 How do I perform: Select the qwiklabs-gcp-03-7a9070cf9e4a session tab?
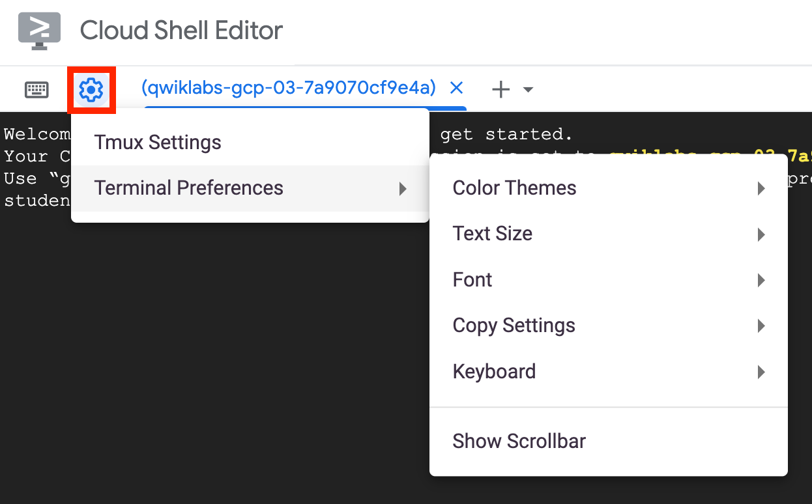pos(288,88)
